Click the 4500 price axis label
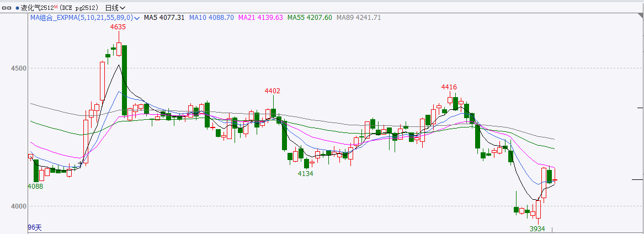 [18, 68]
